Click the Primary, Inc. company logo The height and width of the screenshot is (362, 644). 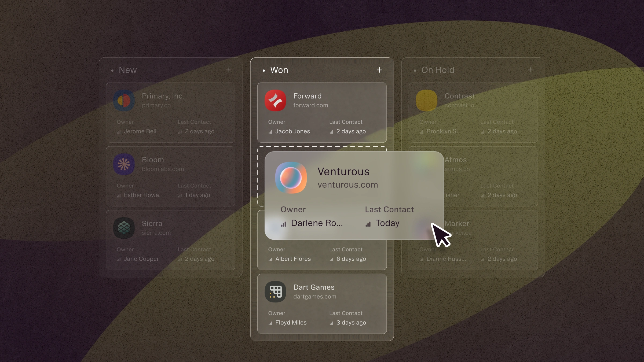click(x=124, y=101)
